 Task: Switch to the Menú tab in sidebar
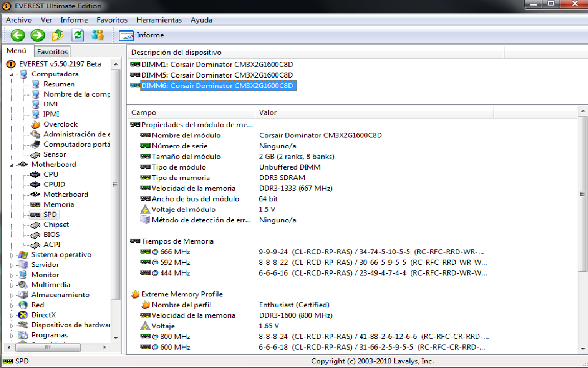16,51
